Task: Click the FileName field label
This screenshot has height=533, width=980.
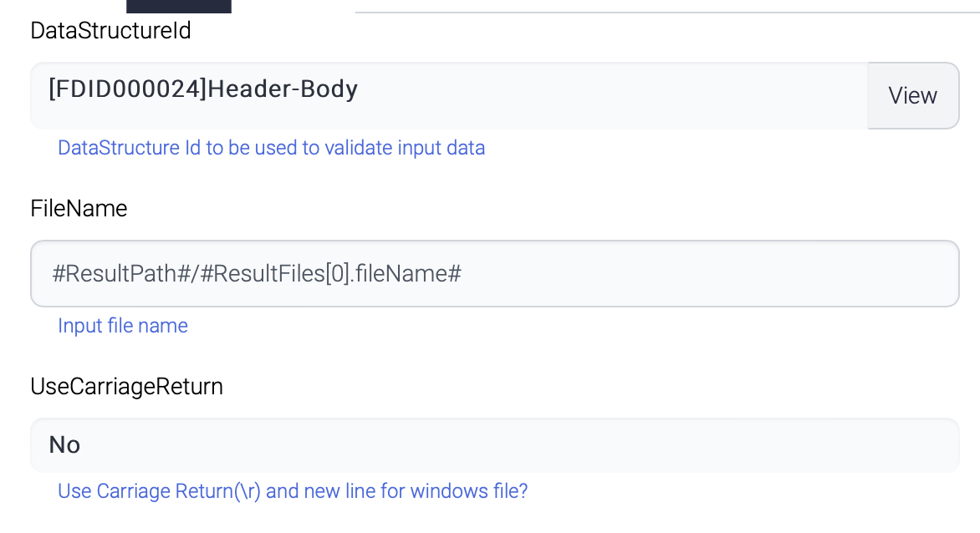Action: pos(79,209)
